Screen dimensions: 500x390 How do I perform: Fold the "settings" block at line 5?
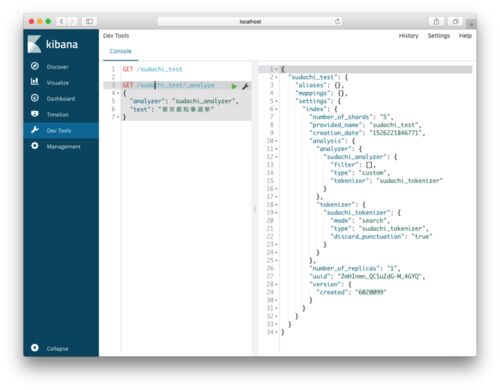pos(277,101)
